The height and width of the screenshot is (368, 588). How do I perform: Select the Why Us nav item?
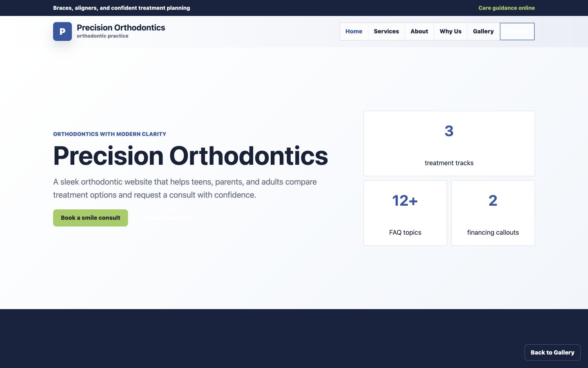point(450,31)
